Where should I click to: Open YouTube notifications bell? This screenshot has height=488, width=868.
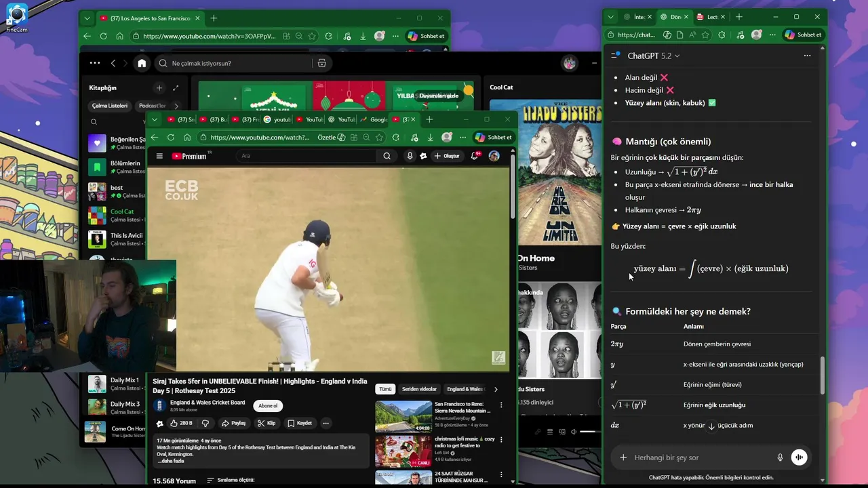coord(475,156)
